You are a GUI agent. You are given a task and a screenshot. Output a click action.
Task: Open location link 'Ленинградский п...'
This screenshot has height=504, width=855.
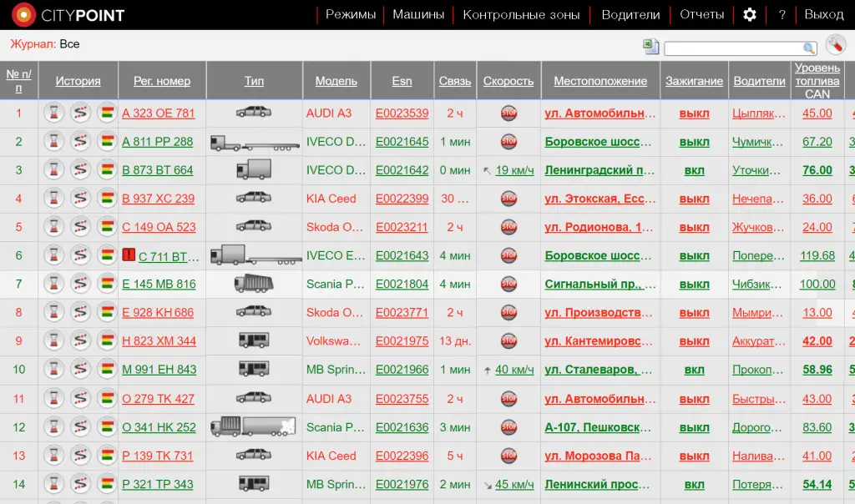[x=599, y=170]
